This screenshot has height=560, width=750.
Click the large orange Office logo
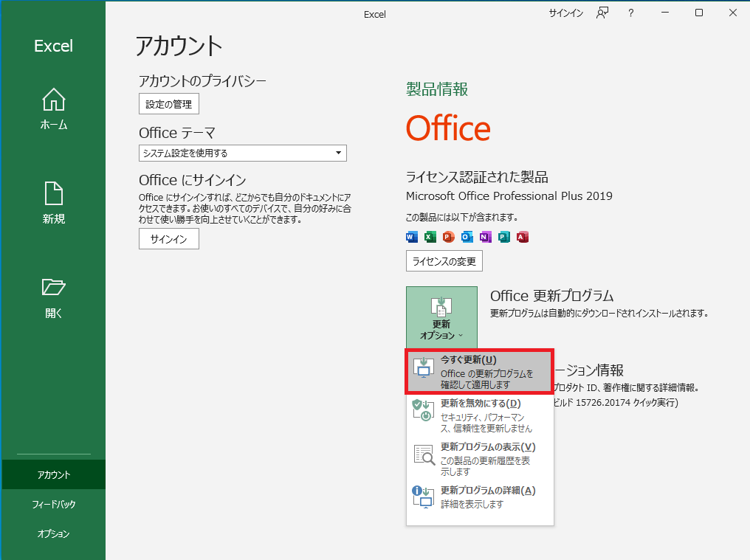tap(448, 128)
